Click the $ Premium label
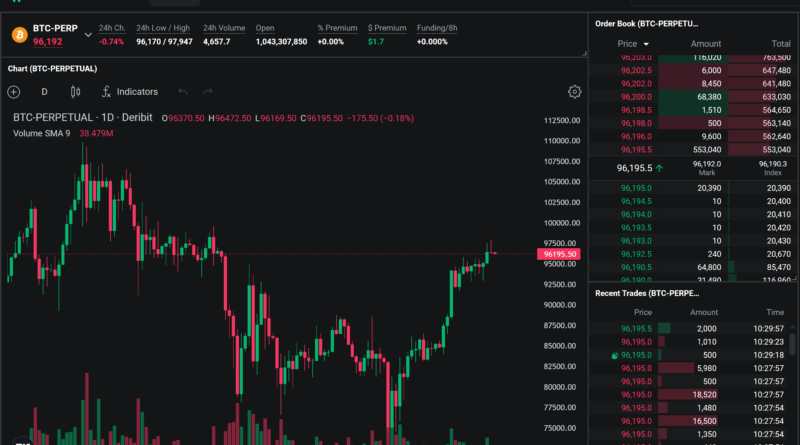 pos(387,28)
